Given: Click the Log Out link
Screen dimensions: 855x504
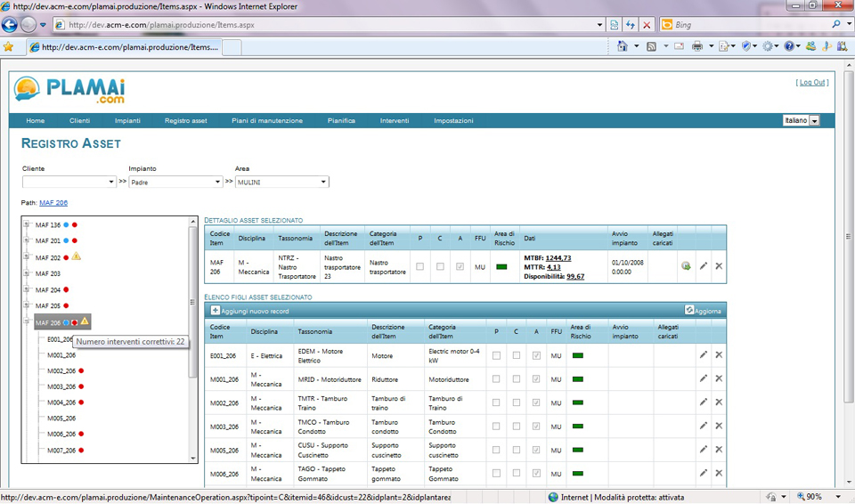Looking at the screenshot, I should 812,82.
